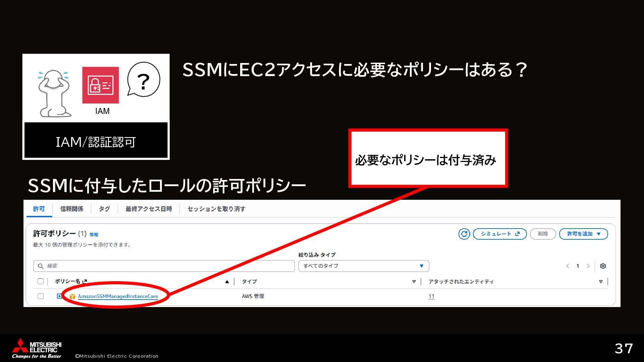The image size is (644, 362).
Task: Click the IAM/認証認可 label
Action: 96,142
